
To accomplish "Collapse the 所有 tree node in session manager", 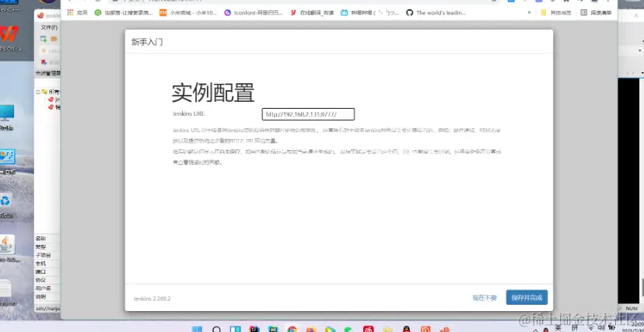I will tap(38, 92).
